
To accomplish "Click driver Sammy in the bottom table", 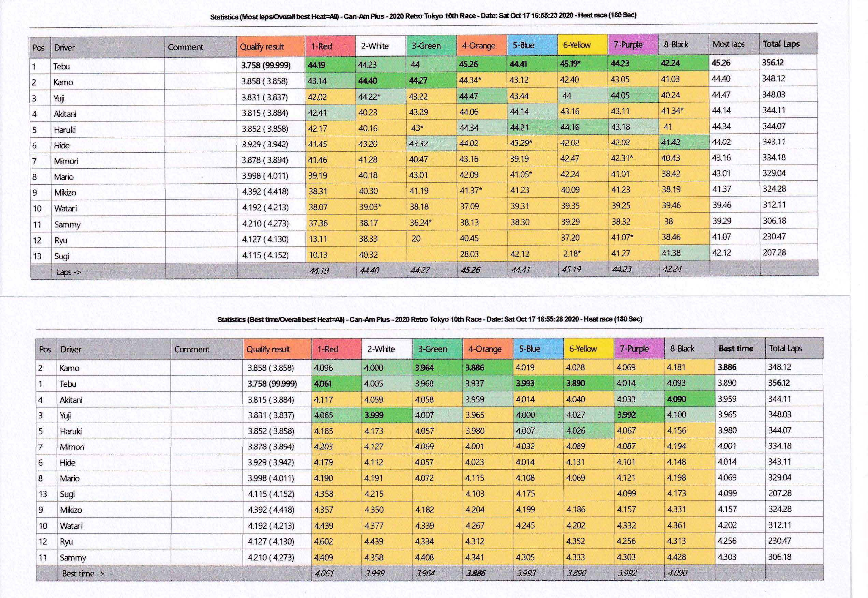I will 73,557.
